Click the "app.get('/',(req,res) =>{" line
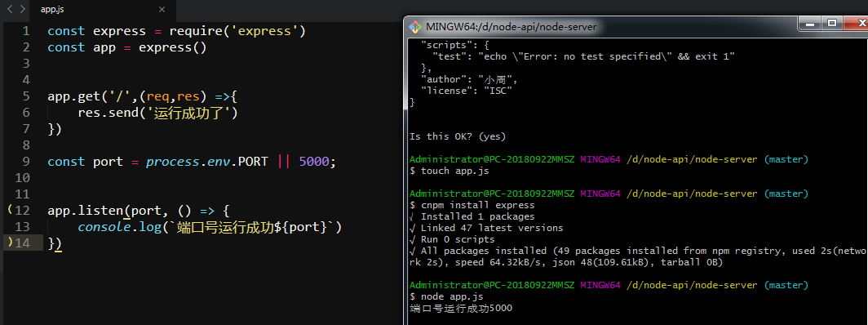Viewport: 868px width, 325px height. 142,97
